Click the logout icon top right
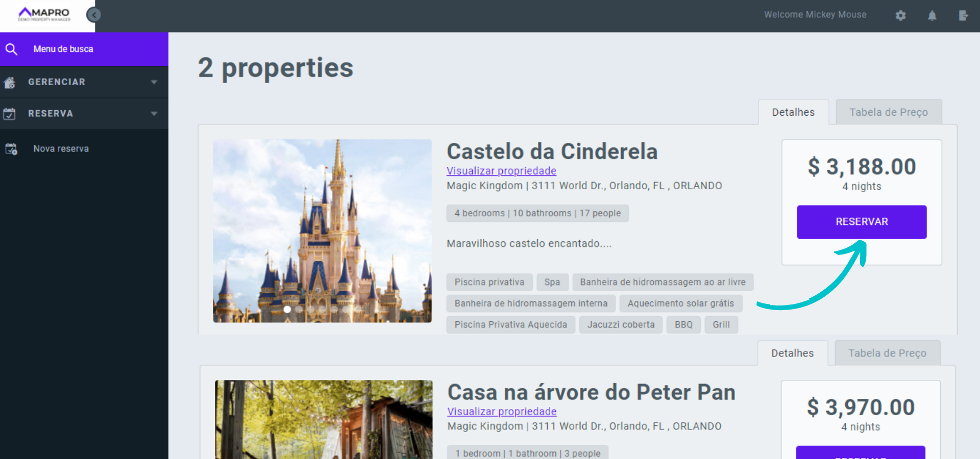Image resolution: width=980 pixels, height=459 pixels. tap(964, 16)
